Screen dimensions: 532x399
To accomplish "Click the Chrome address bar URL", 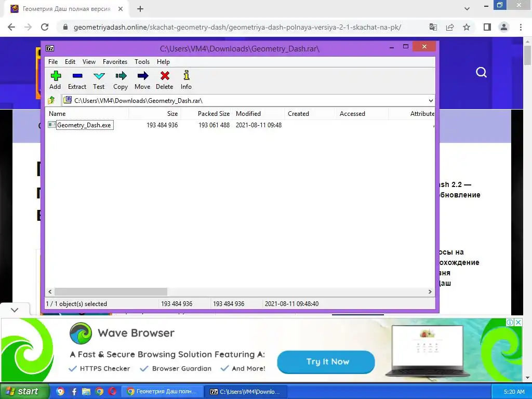I will coord(237,27).
